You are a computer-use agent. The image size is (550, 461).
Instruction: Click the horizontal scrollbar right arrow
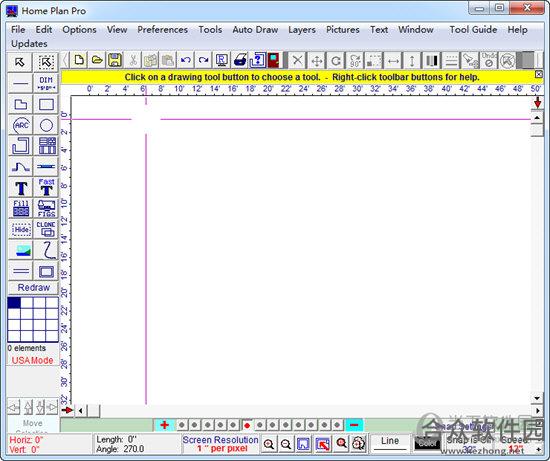[x=537, y=410]
